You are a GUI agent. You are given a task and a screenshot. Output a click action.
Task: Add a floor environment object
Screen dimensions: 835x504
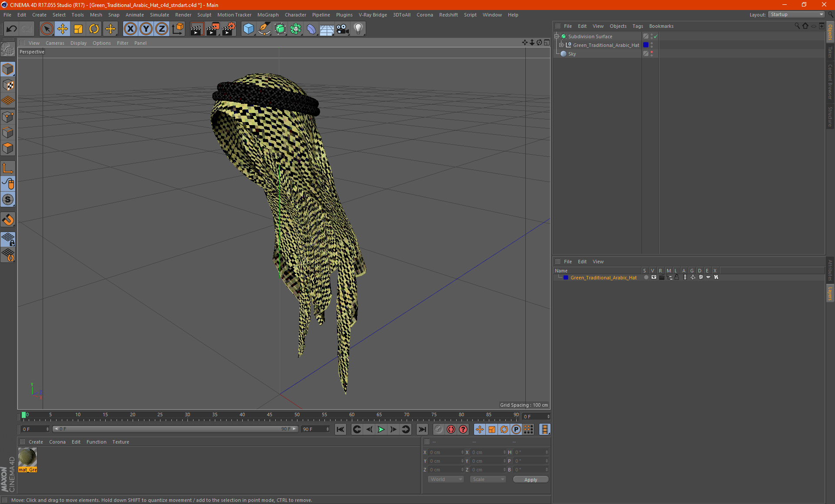tap(327, 29)
